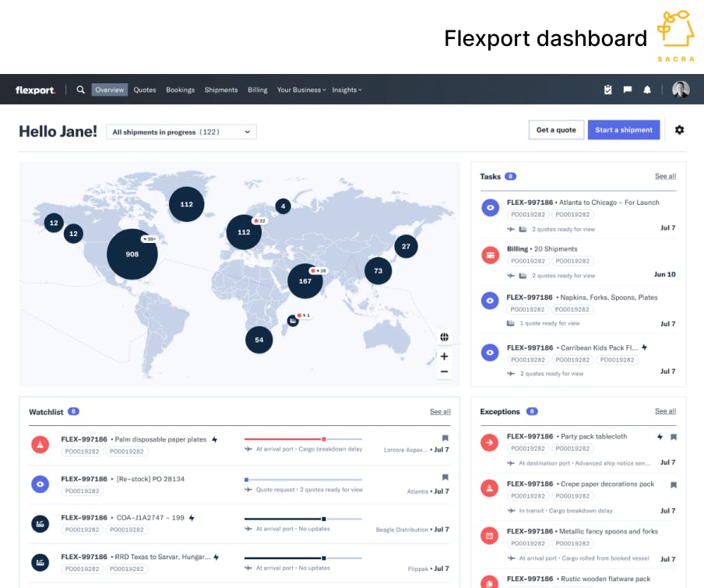Click the Tasks count badge
Viewport: 704px width, 588px height.
(511, 176)
